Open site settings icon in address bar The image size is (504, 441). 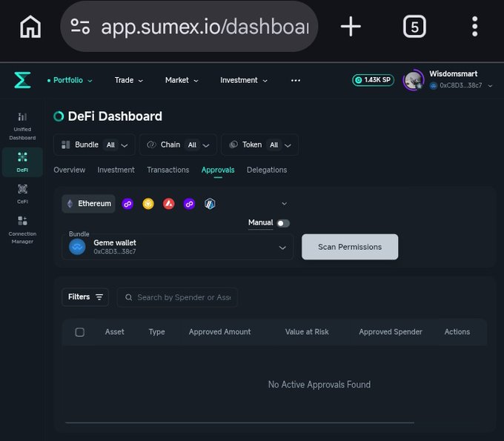tap(80, 27)
